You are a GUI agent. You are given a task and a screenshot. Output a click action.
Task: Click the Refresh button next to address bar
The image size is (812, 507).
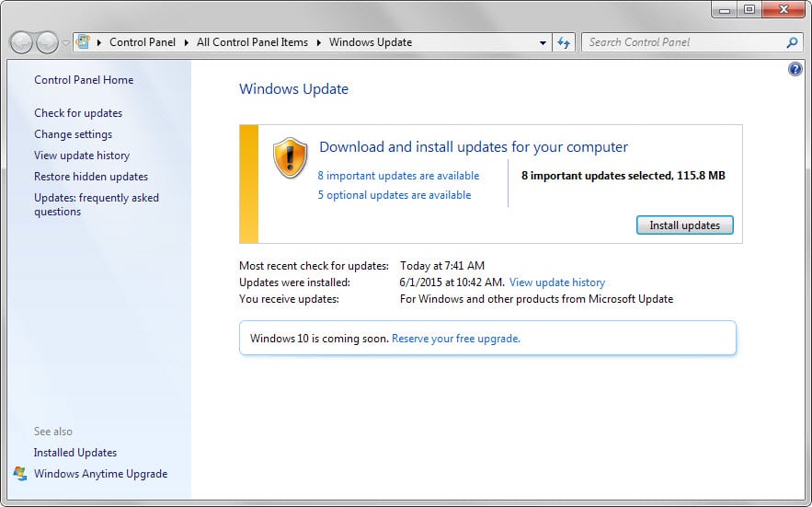(564, 42)
